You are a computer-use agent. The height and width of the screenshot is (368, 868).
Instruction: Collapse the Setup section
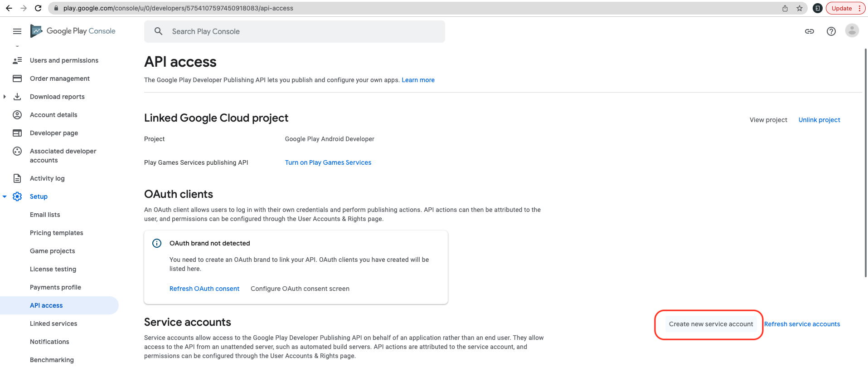(5, 196)
